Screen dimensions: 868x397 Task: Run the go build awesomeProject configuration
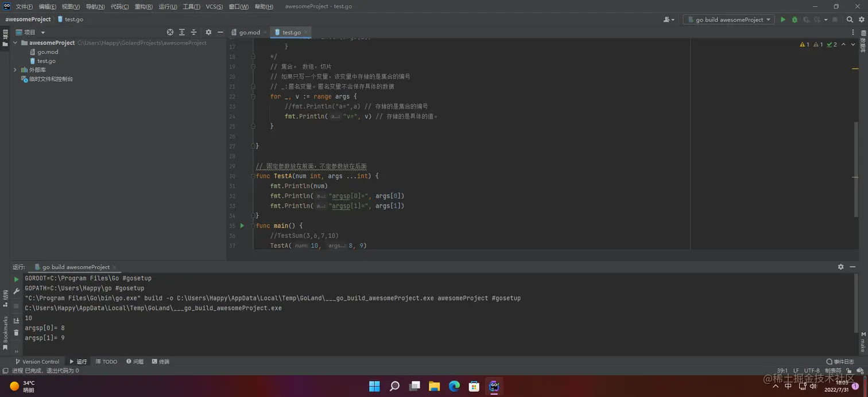click(x=782, y=20)
